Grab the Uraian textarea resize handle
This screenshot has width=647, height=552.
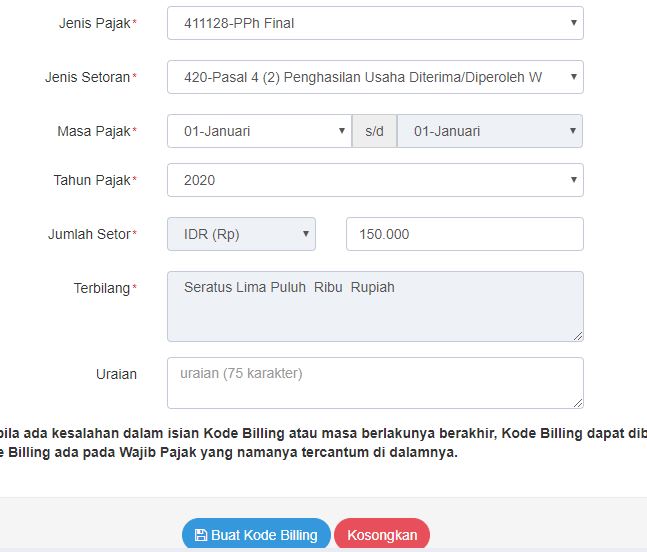click(578, 403)
